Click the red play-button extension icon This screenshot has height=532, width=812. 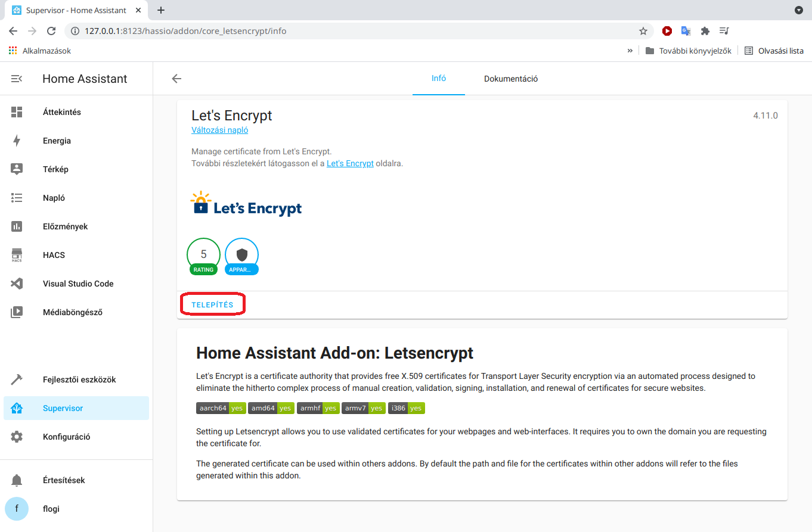tap(667, 31)
